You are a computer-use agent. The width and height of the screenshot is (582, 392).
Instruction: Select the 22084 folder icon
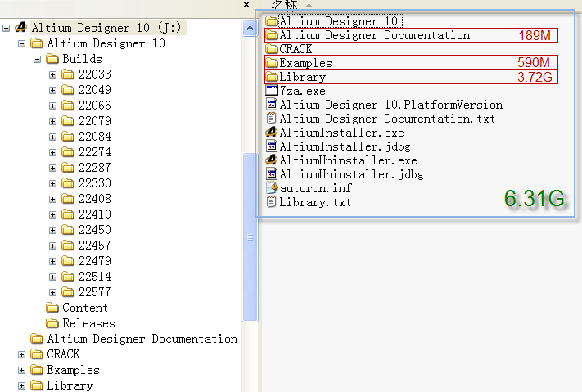click(68, 137)
